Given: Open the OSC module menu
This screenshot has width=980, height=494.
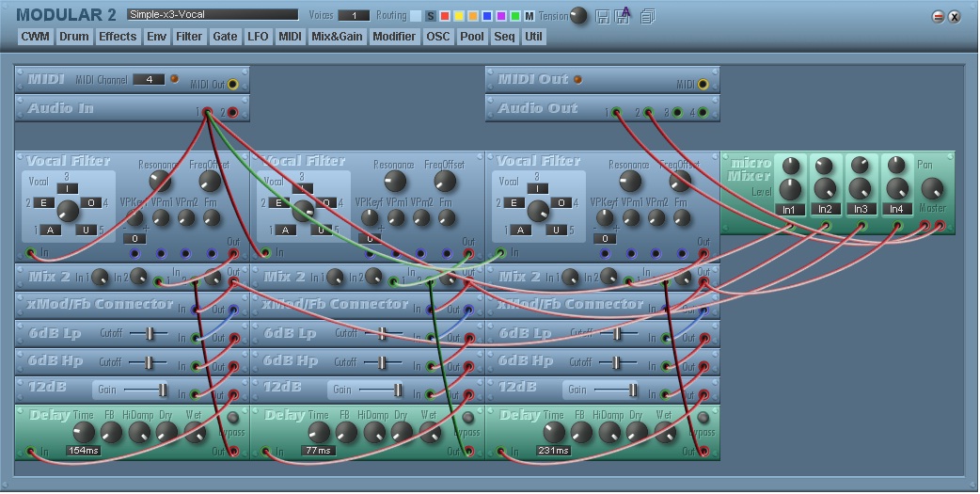Looking at the screenshot, I should coord(437,37).
